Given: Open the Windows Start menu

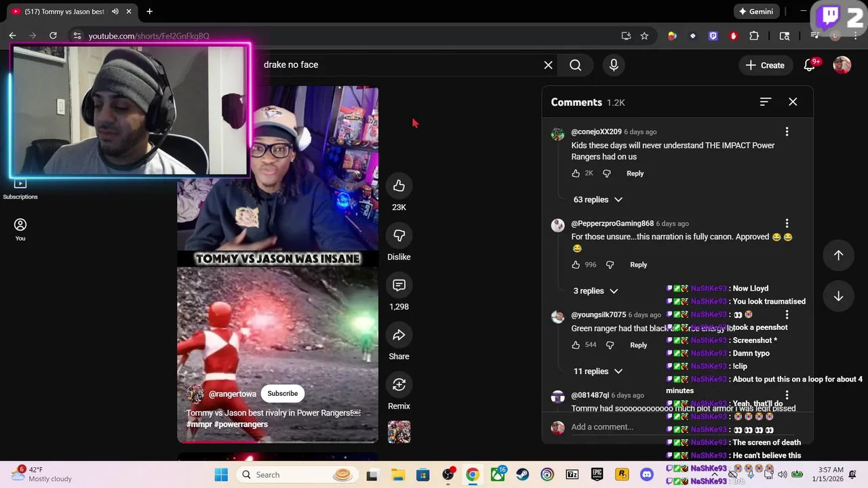Looking at the screenshot, I should (221, 474).
